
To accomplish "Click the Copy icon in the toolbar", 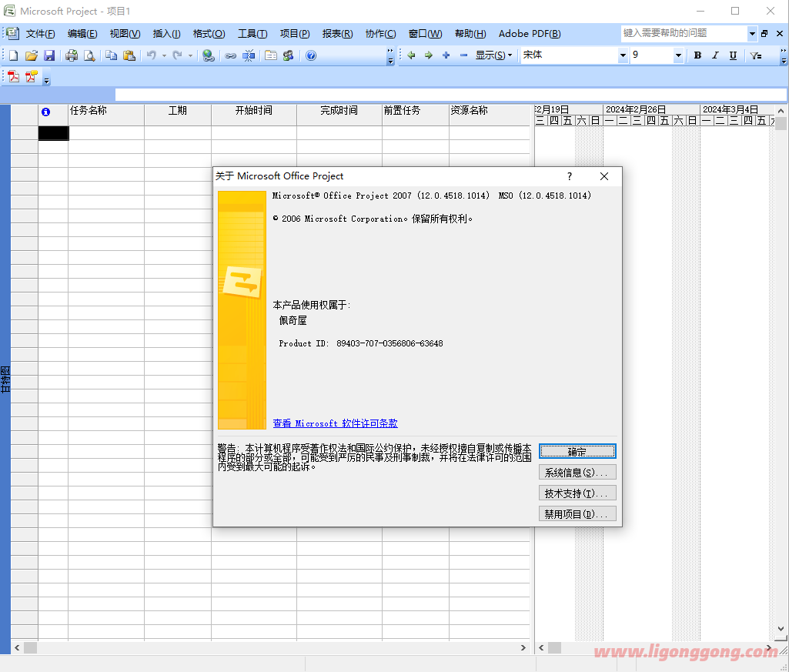I will tap(111, 55).
